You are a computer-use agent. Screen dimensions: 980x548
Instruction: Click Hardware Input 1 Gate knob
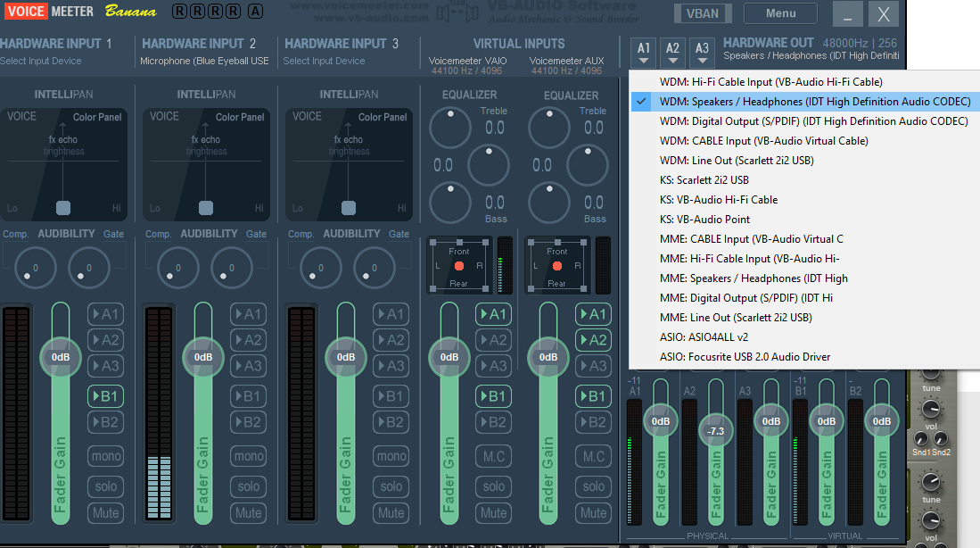[89, 269]
